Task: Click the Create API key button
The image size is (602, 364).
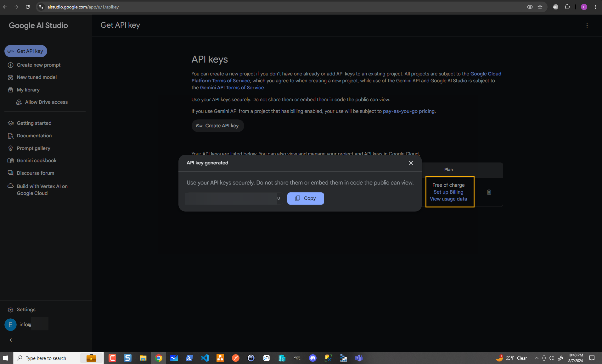Action: (217, 126)
